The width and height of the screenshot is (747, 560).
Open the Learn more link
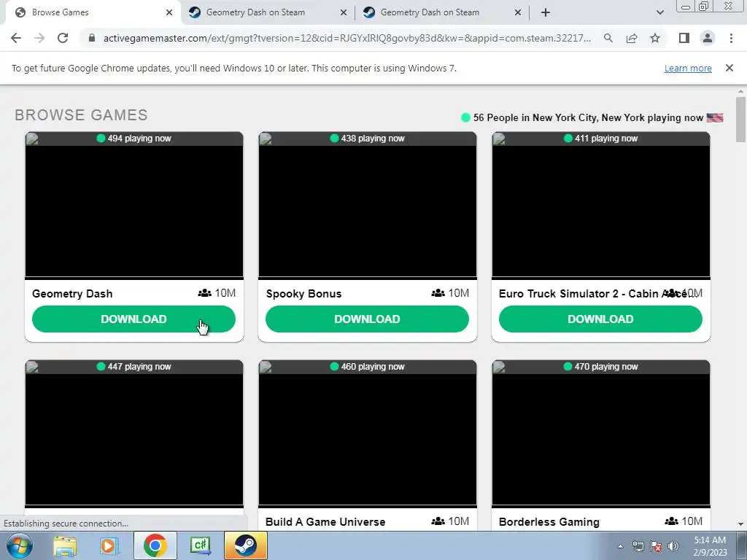tap(688, 68)
